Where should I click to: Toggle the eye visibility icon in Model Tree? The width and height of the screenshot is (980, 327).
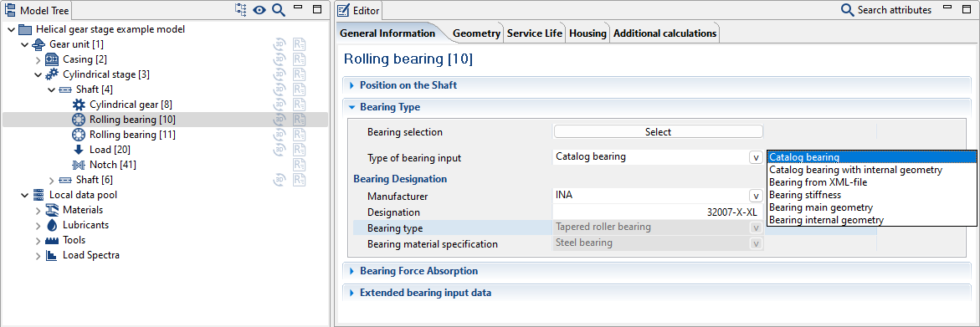pos(259,10)
